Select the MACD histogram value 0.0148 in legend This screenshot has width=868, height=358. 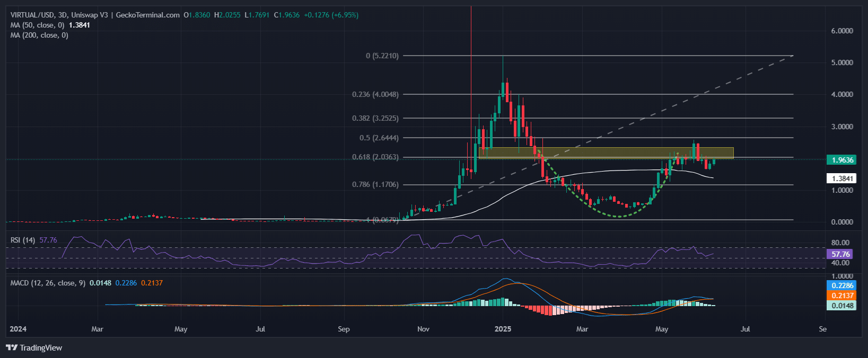pos(100,283)
